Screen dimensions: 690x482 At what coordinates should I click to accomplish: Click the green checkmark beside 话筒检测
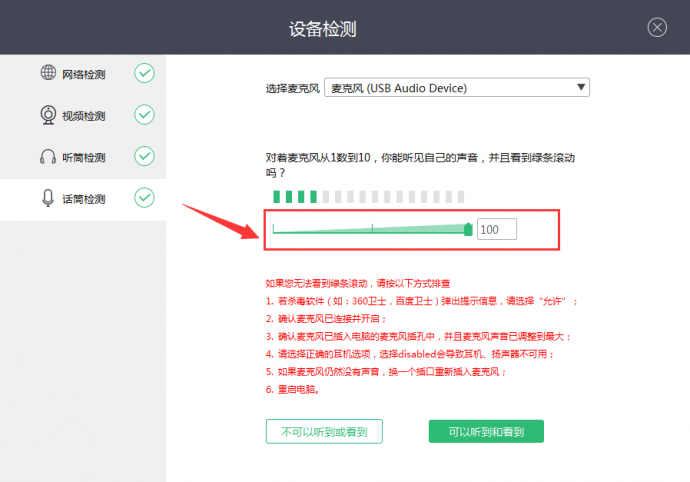point(145,197)
